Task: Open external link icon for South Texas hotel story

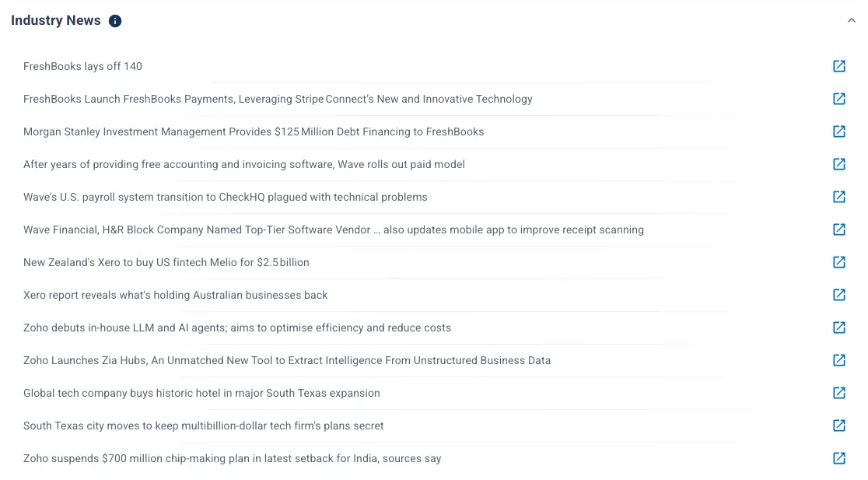Action: click(839, 393)
